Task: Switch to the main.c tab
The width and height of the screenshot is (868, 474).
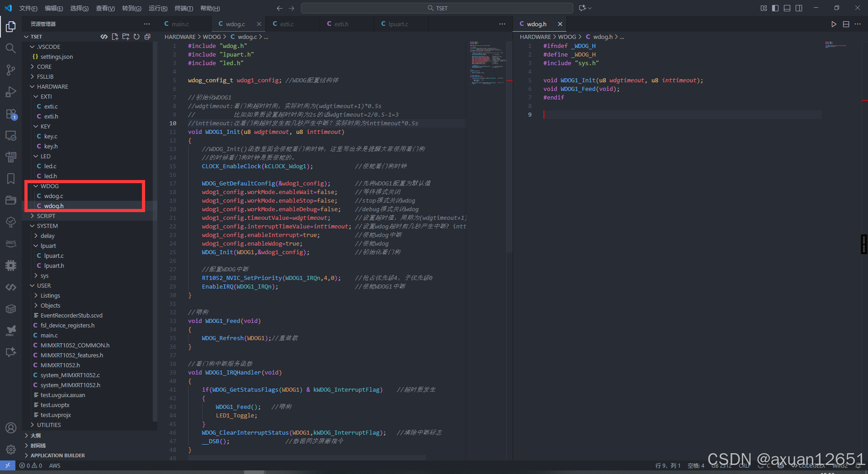Action: pos(180,24)
